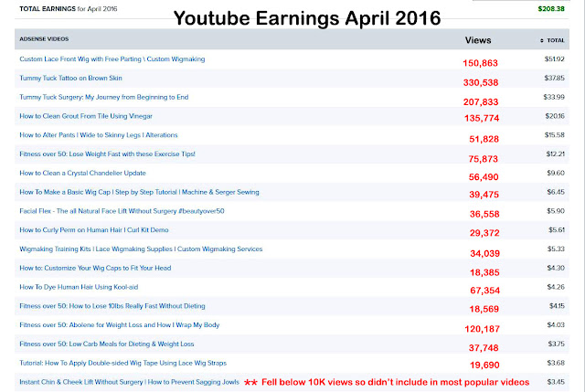Open How To Make a Basic Wig Cap link
585x392 pixels.
pos(139,192)
